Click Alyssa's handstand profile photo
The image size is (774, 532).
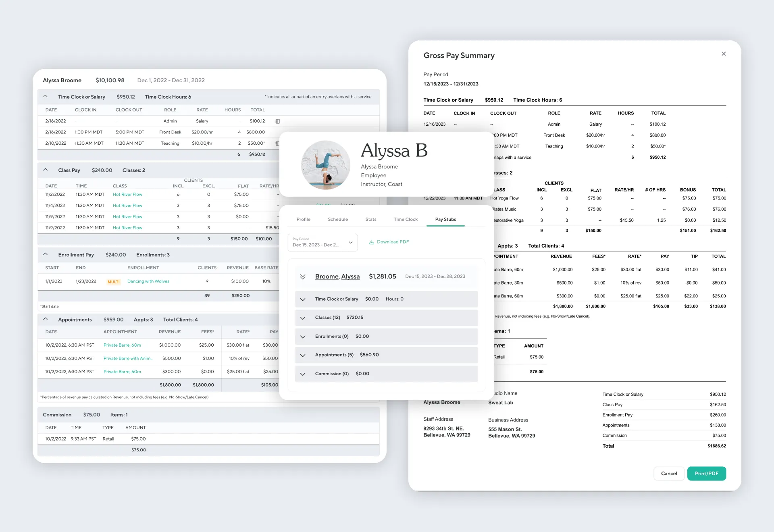pyautogui.click(x=326, y=164)
